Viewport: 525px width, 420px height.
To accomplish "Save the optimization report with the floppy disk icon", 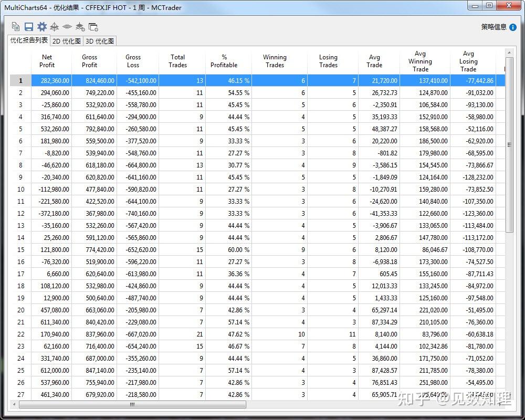I will (x=29, y=27).
